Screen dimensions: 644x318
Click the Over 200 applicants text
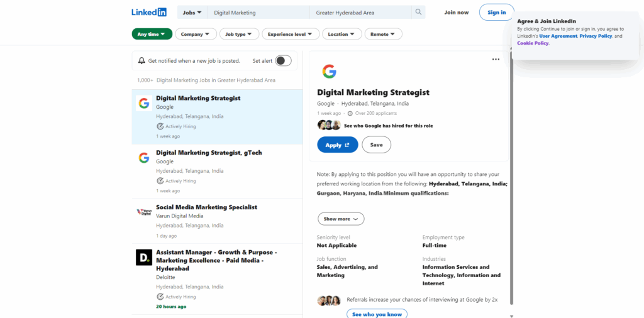pyautogui.click(x=376, y=113)
